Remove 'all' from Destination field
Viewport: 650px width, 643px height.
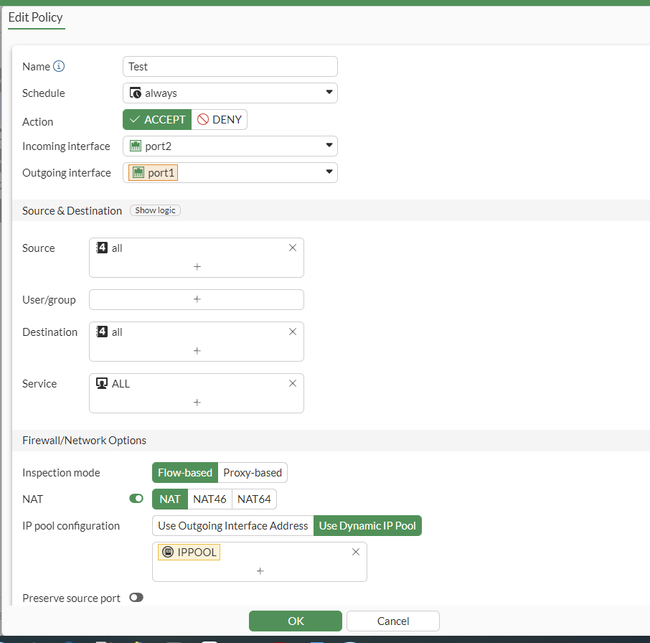[292, 332]
